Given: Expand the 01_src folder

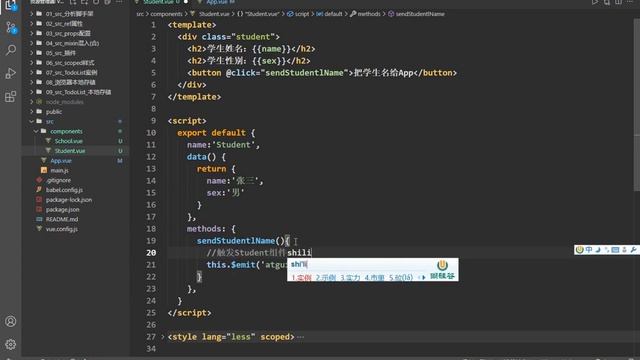Looking at the screenshot, I should point(31,13).
